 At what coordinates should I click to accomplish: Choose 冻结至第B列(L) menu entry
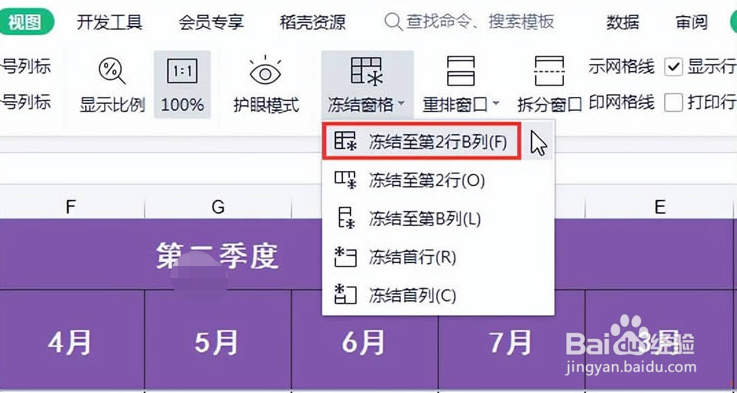[438, 219]
